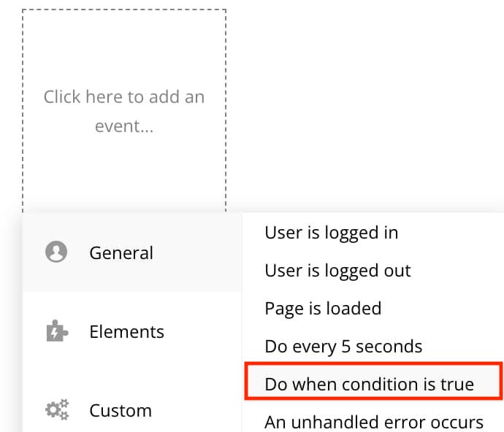Viewport: 504px width, 432px height.
Task: Click the dashed add-event placeholder box
Action: (124, 111)
